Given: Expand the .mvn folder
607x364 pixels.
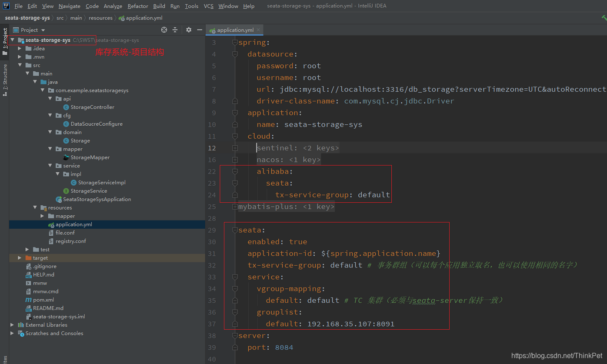Looking at the screenshot, I should tap(20, 57).
